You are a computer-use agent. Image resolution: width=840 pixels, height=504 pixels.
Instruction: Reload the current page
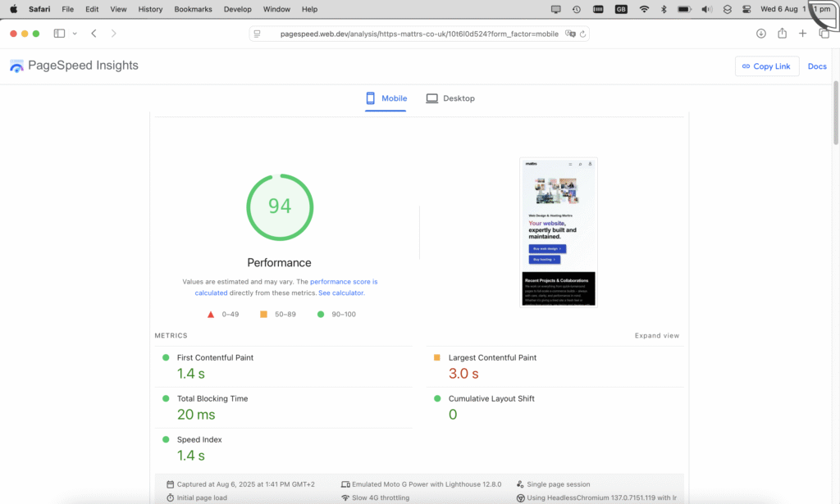[x=582, y=34]
